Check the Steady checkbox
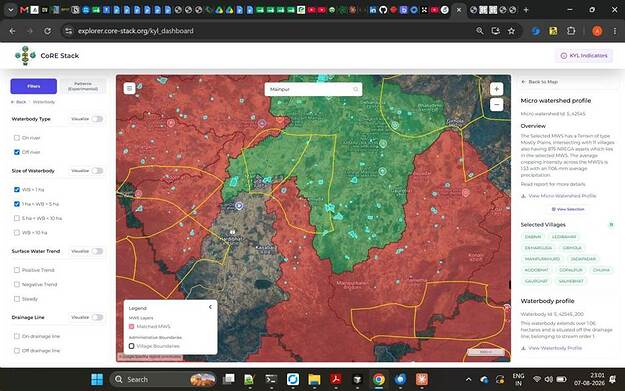Screen dimensions: 625x391 (17, 299)
